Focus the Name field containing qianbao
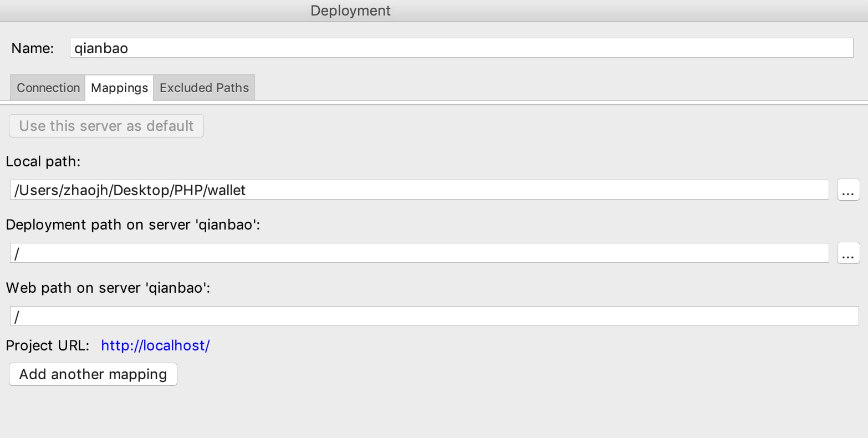 (x=462, y=48)
